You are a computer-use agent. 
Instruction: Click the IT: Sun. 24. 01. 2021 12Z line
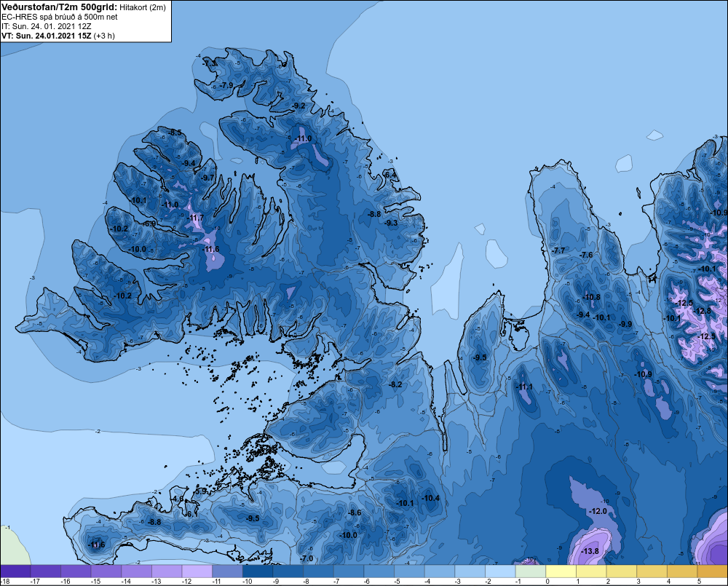pos(47,26)
